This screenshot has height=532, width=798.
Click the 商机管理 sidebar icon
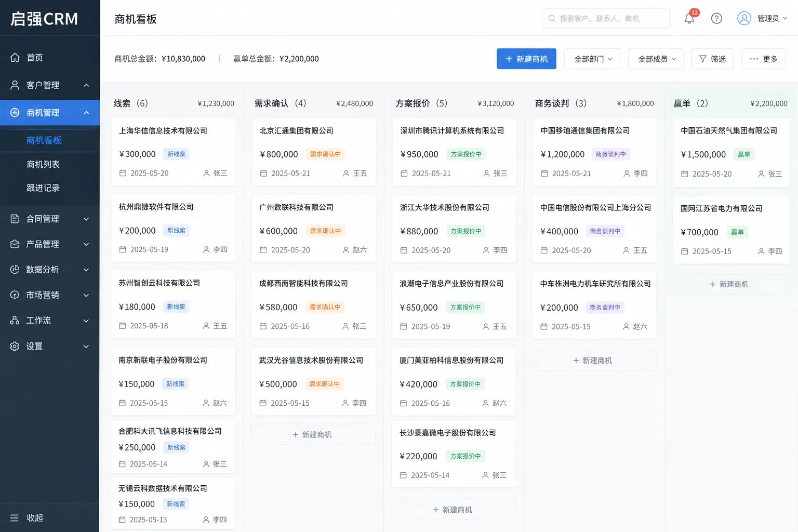click(x=15, y=112)
